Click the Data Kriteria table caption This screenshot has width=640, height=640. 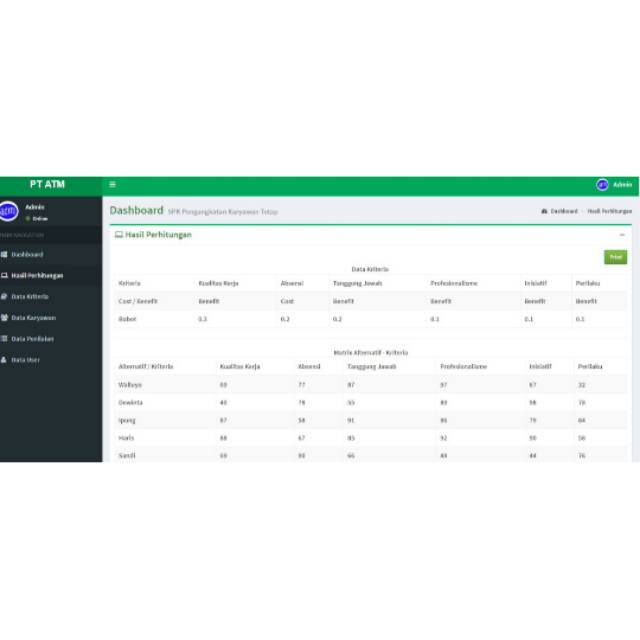tap(370, 269)
